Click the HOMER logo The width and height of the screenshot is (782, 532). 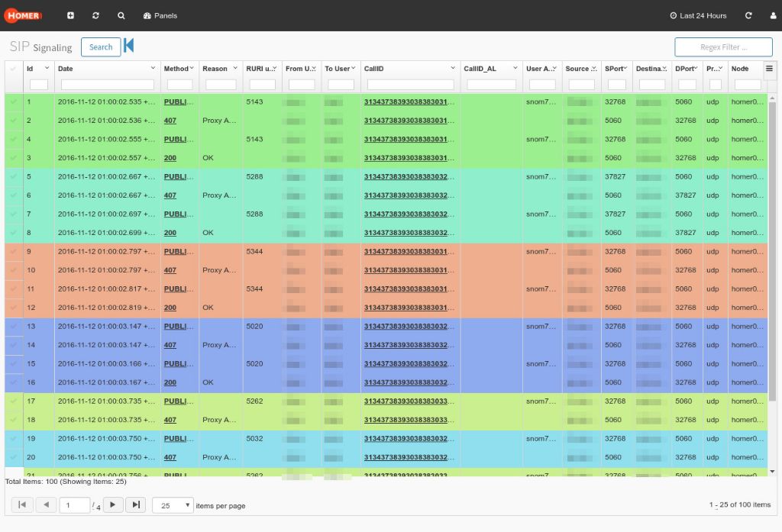pos(23,15)
